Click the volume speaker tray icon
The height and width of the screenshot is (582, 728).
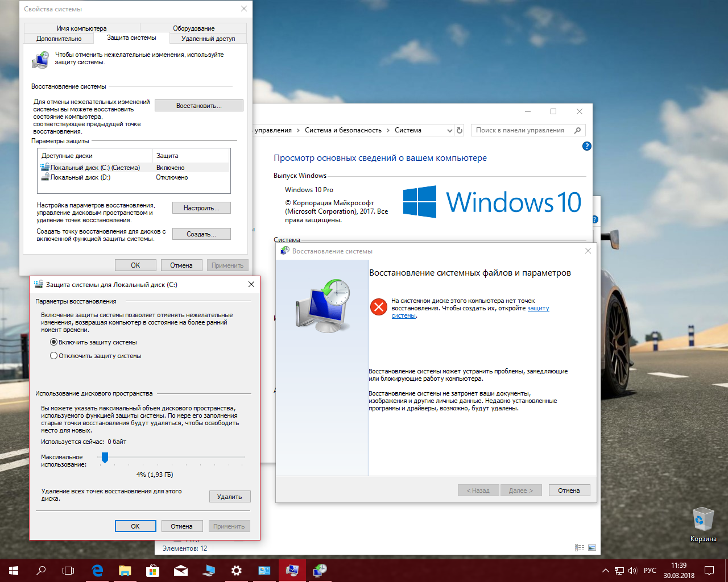point(632,570)
